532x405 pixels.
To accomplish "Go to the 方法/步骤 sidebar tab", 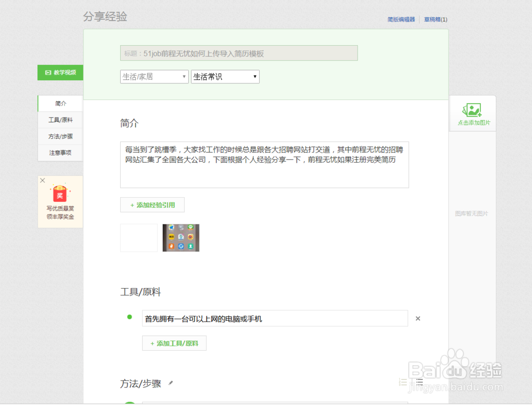I will [61, 136].
